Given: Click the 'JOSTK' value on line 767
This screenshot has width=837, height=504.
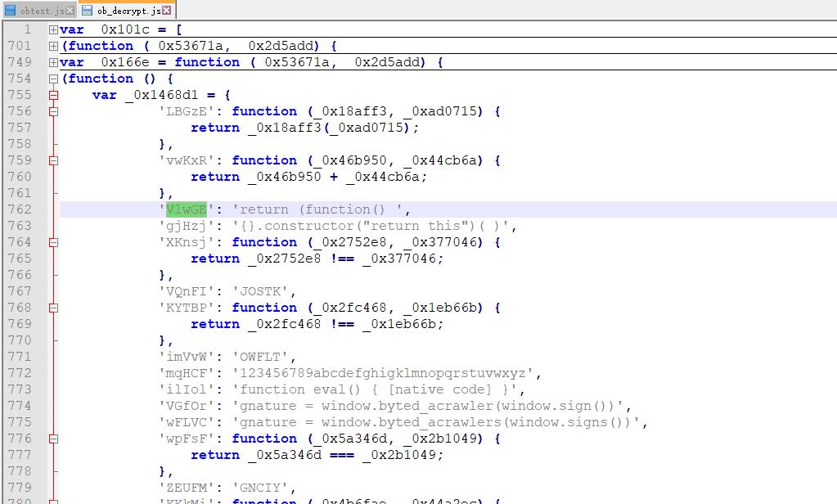Looking at the screenshot, I should click(260, 291).
